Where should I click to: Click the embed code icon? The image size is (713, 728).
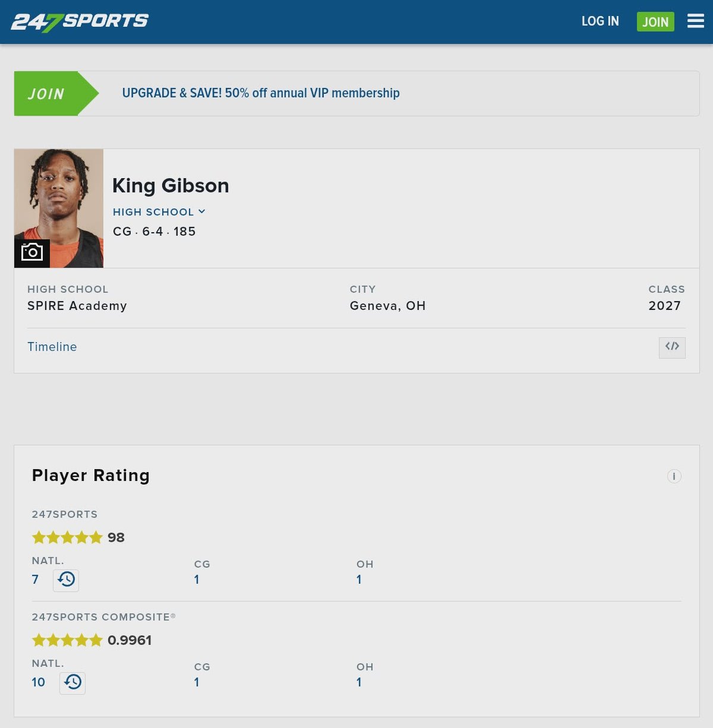[672, 347]
